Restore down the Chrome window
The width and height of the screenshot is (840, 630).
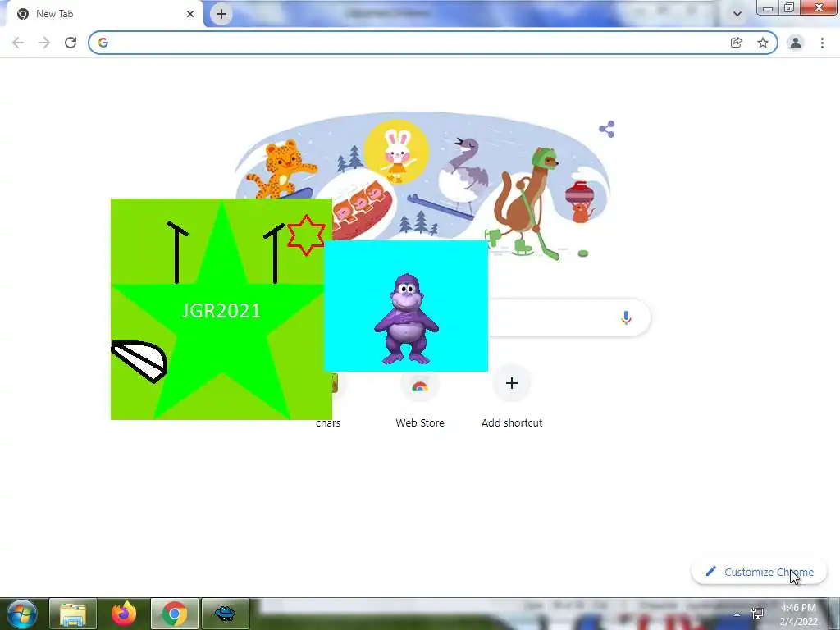[789, 7]
